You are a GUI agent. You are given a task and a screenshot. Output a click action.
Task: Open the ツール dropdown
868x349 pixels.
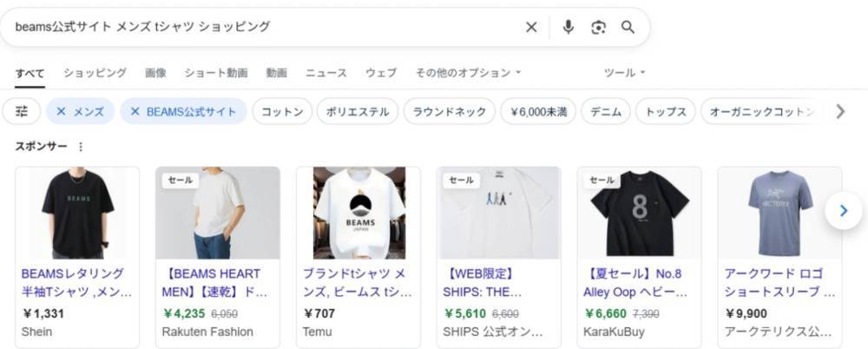click(624, 73)
